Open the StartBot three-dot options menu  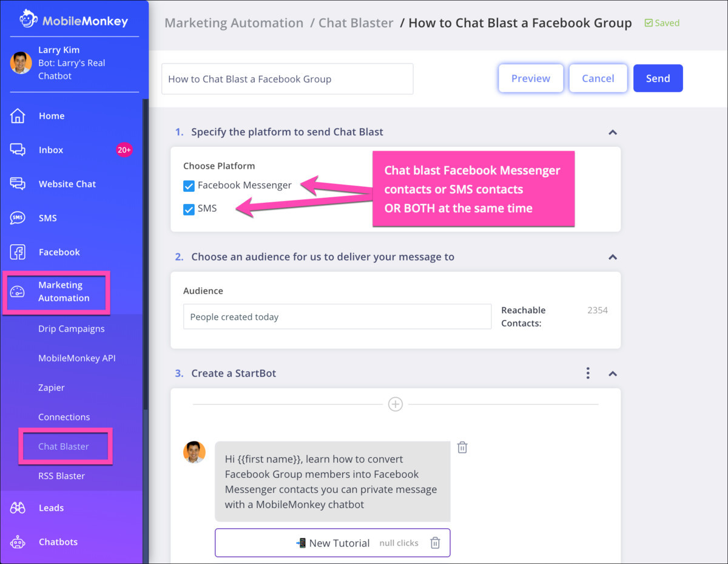pyautogui.click(x=587, y=373)
